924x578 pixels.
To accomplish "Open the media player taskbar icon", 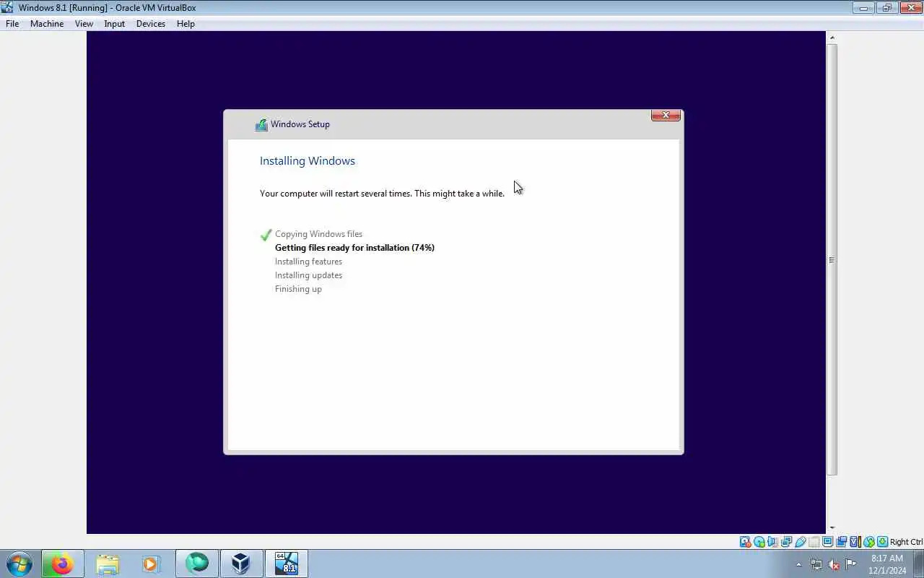I will (151, 564).
